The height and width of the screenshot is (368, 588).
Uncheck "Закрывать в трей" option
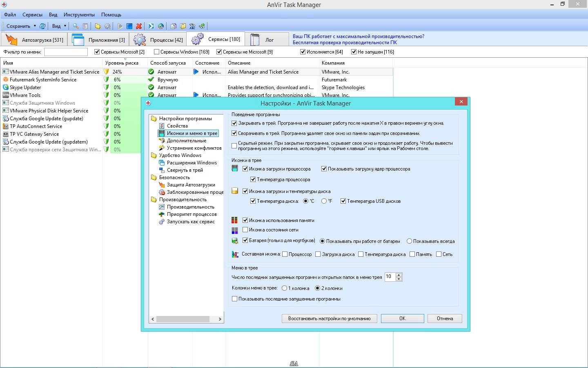coord(234,123)
